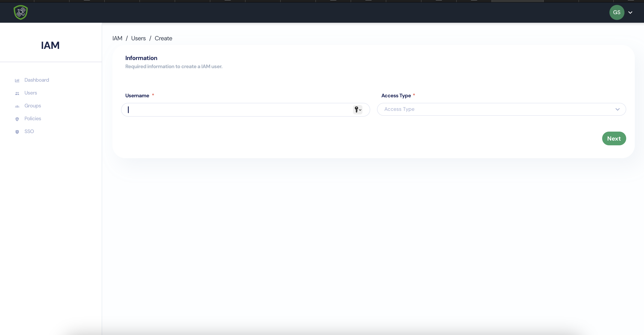
Task: Click the Users breadcrumb link
Action: [x=138, y=38]
